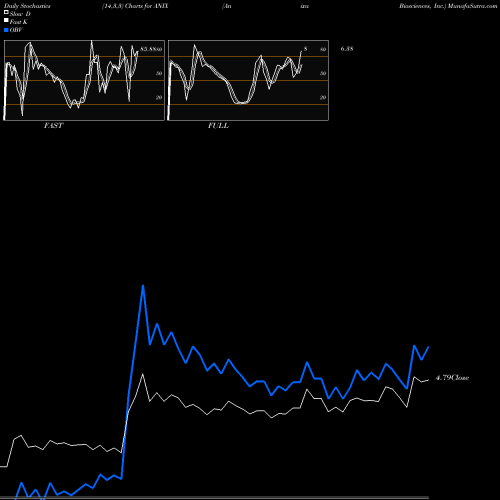Click the 4.79 Close price label
Viewport: 500px width, 500px height.
[452, 378]
